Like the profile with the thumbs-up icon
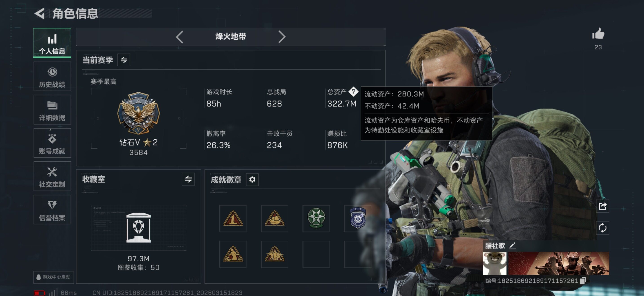The width and height of the screenshot is (644, 296). 598,33
